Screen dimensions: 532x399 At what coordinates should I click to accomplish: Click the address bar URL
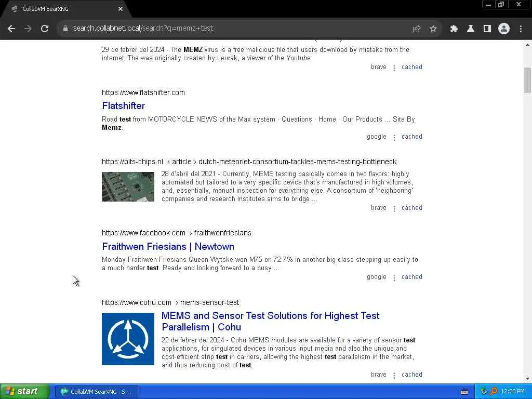143,28
